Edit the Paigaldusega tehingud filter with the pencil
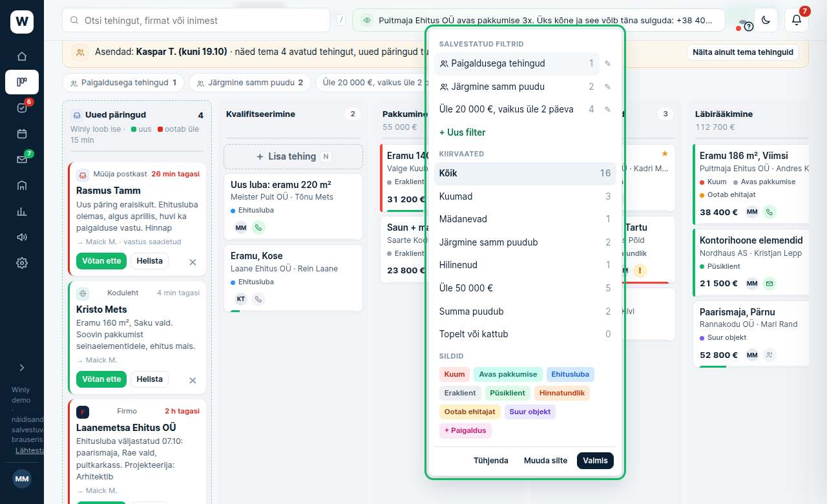The image size is (827, 504). point(607,64)
